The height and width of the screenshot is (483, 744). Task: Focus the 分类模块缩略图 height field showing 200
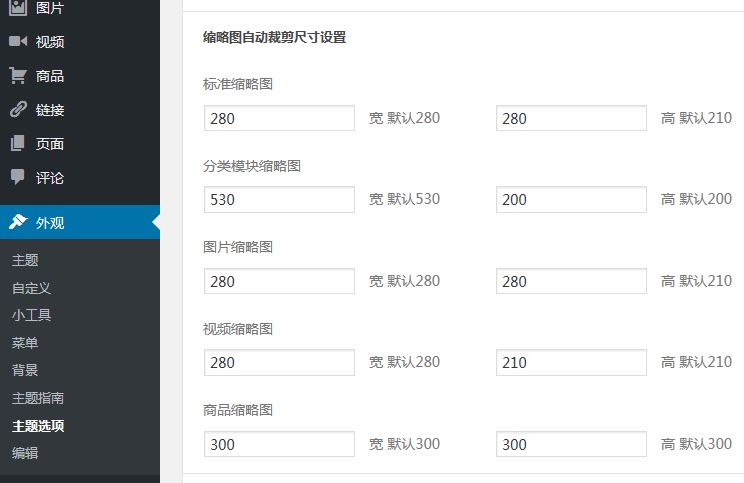point(571,199)
